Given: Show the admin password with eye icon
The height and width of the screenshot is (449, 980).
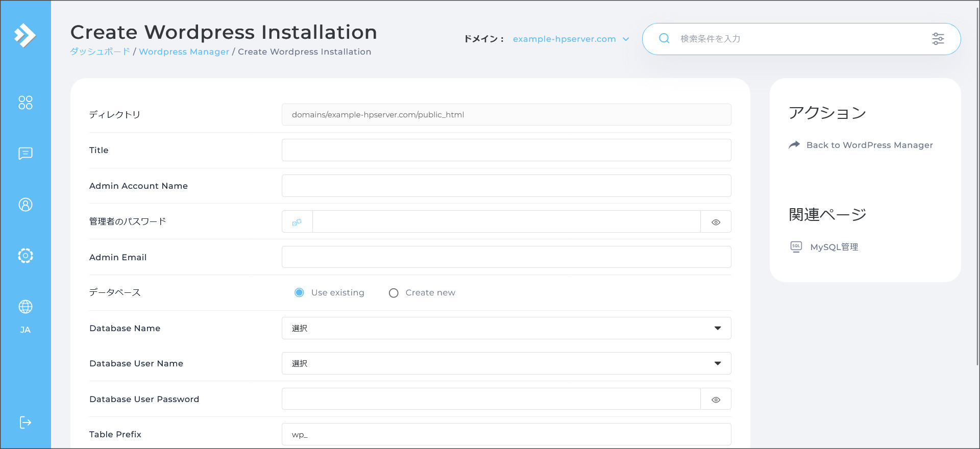Looking at the screenshot, I should (716, 222).
